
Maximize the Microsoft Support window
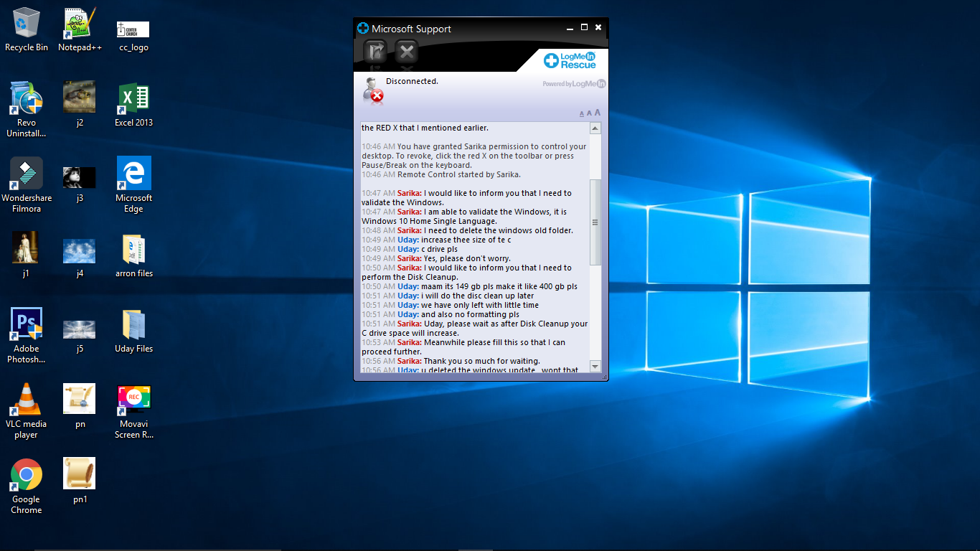point(584,27)
